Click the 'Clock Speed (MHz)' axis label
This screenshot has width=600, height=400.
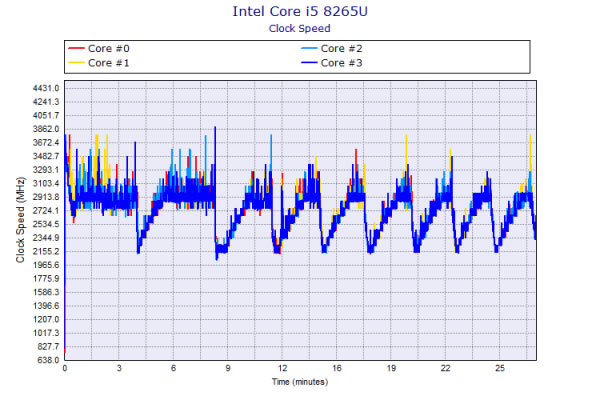(20, 220)
